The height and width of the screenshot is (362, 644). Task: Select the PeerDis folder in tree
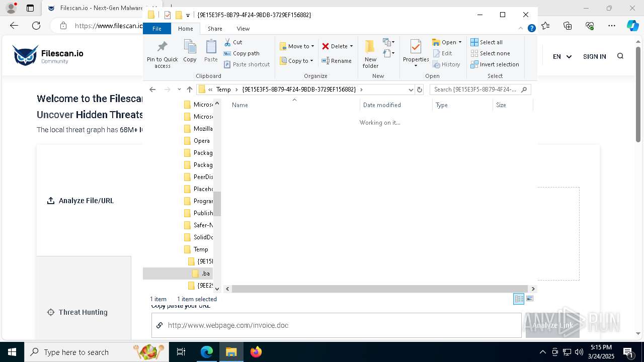pos(198,177)
